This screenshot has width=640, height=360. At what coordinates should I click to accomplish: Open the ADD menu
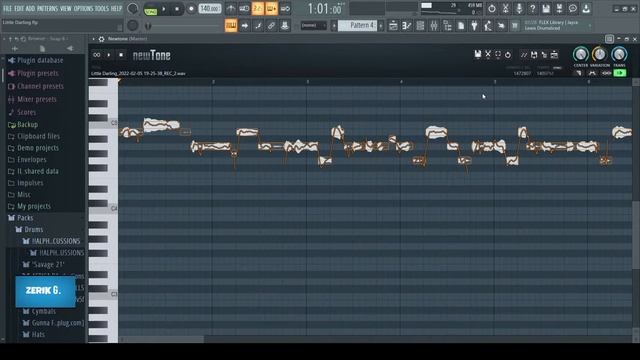pos(30,8)
